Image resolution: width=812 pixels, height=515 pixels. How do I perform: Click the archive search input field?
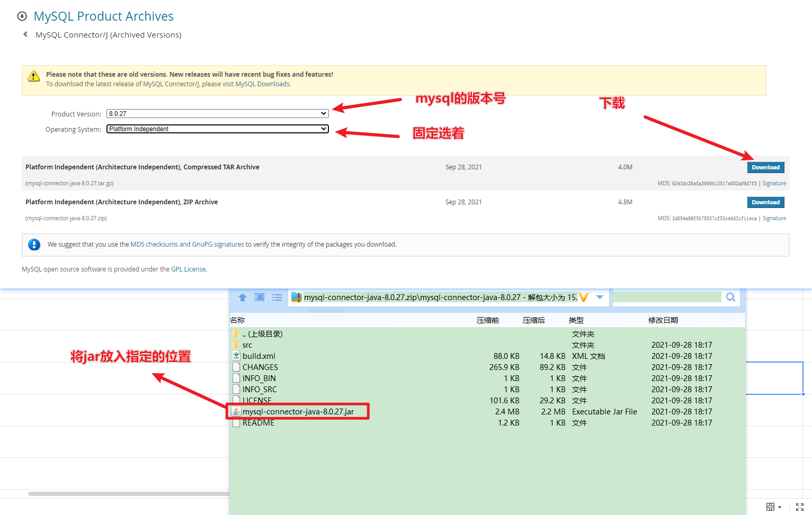pos(667,297)
